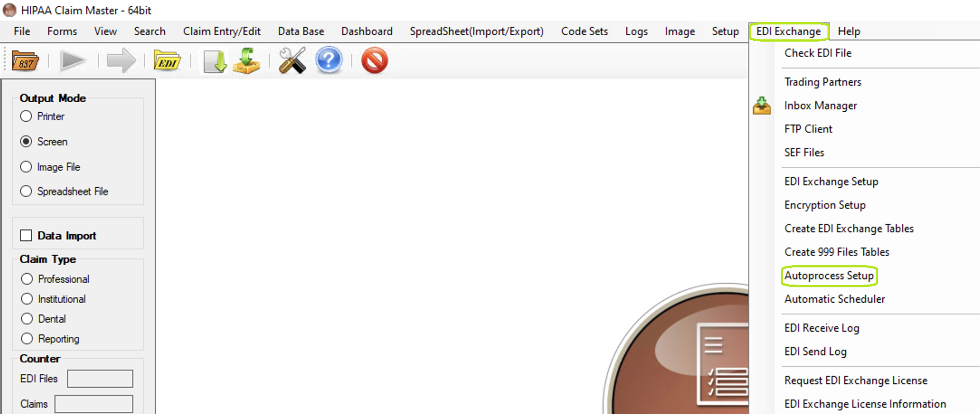Open the File menu
The height and width of the screenshot is (414, 980).
coord(22,31)
